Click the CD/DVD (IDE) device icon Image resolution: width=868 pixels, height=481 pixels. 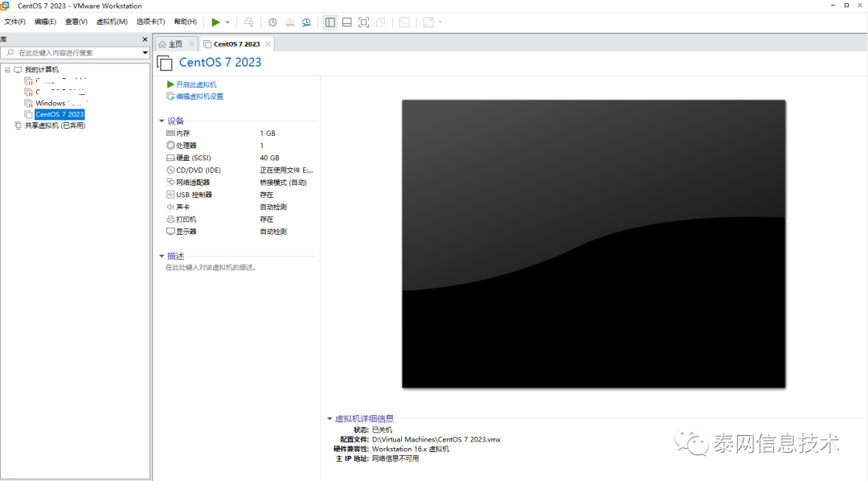170,171
